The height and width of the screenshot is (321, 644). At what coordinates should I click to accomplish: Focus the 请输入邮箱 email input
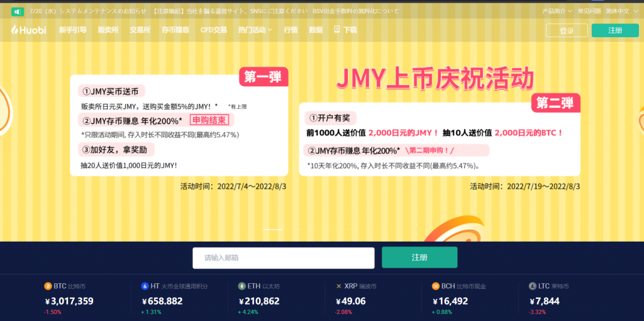(284, 257)
